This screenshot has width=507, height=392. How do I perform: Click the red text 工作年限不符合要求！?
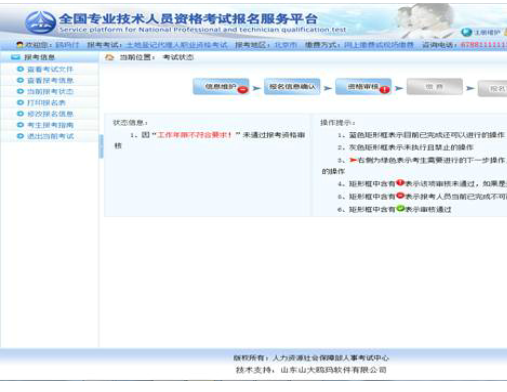(x=194, y=135)
